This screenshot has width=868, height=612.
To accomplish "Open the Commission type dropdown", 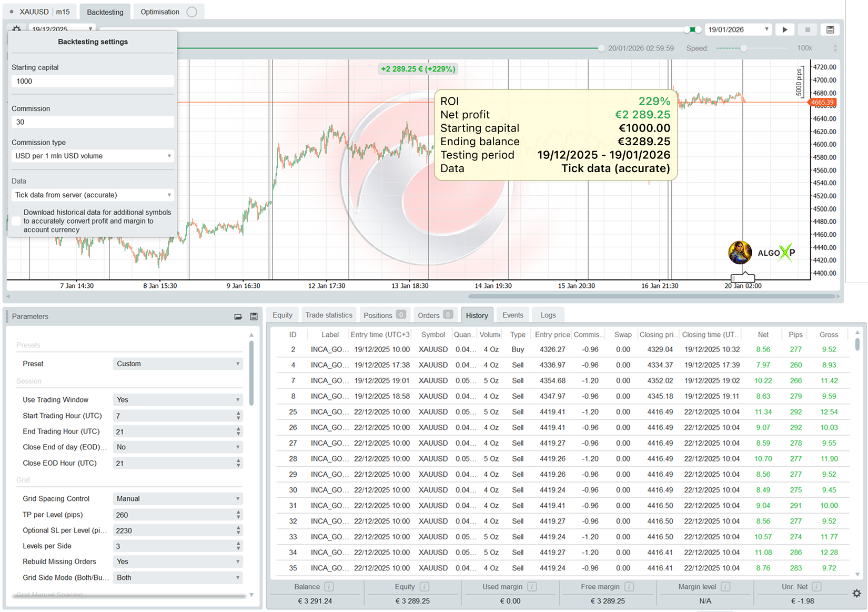I will 93,156.
